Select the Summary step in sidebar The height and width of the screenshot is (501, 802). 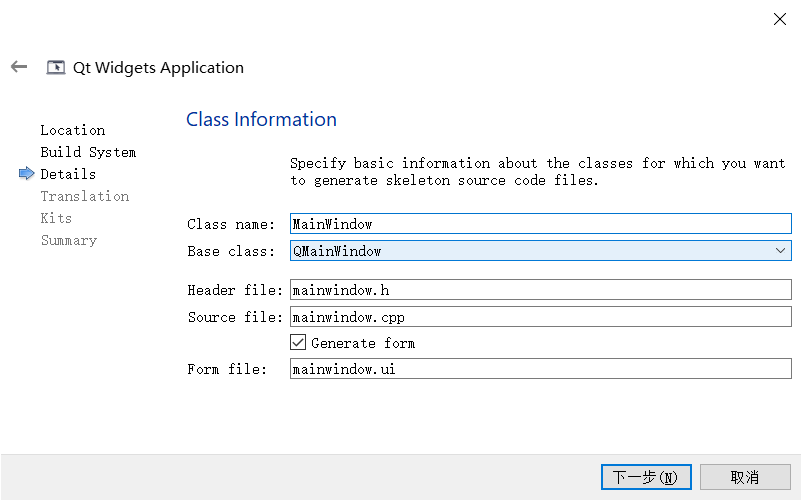68,240
